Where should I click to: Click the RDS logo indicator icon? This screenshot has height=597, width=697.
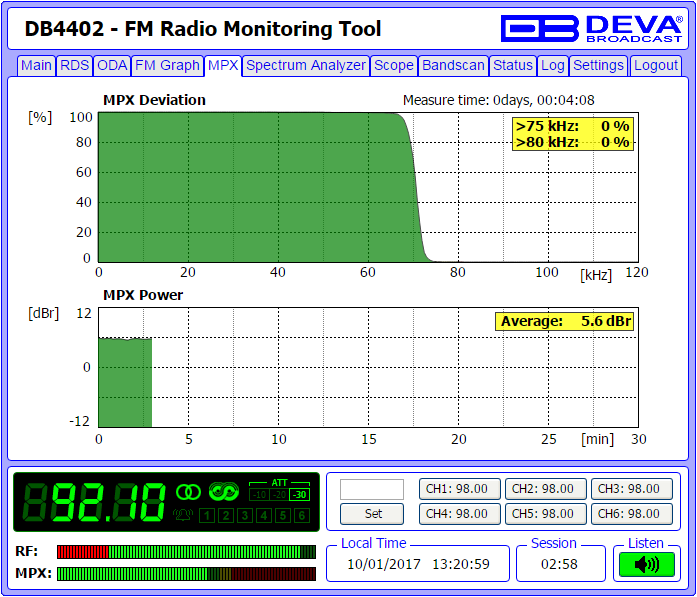pos(224,491)
